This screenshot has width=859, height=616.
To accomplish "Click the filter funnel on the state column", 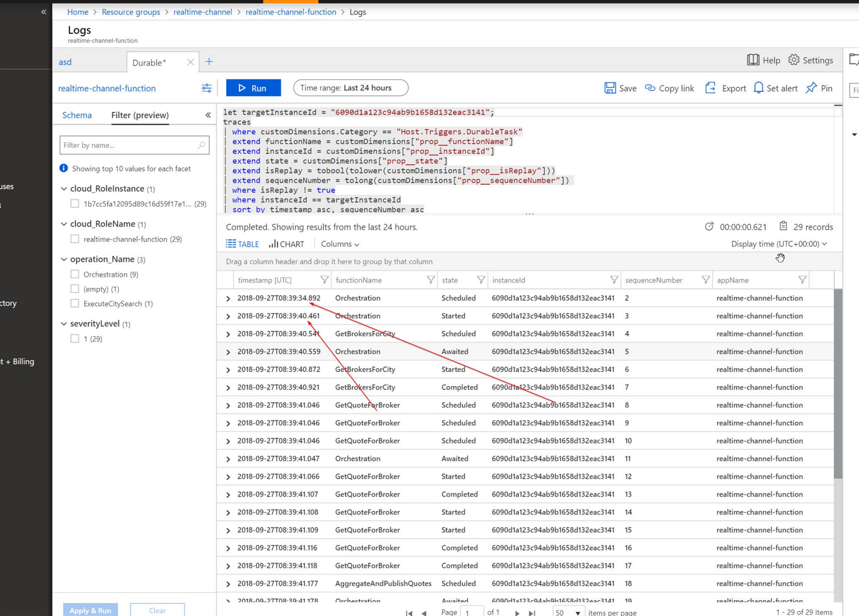I will (481, 280).
